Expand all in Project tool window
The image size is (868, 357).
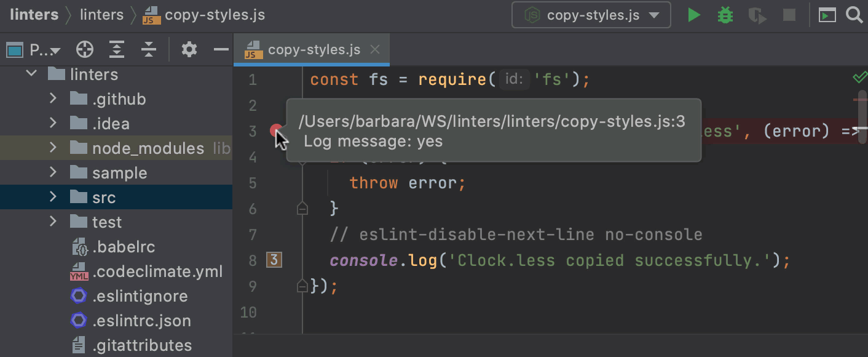tap(117, 50)
